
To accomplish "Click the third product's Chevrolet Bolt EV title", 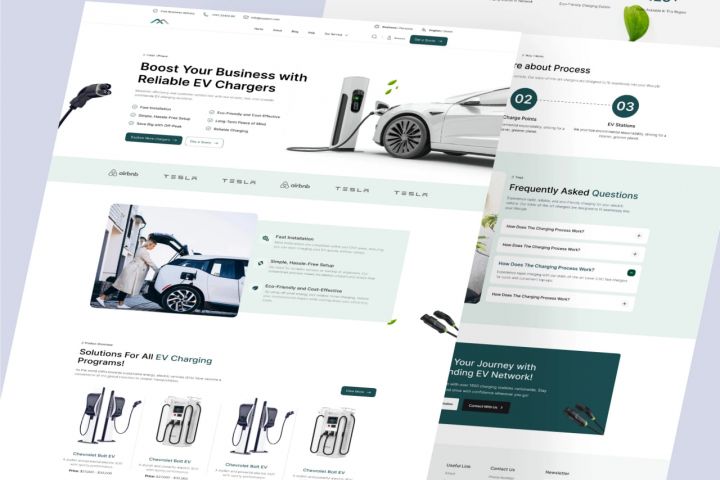I will [x=246, y=466].
